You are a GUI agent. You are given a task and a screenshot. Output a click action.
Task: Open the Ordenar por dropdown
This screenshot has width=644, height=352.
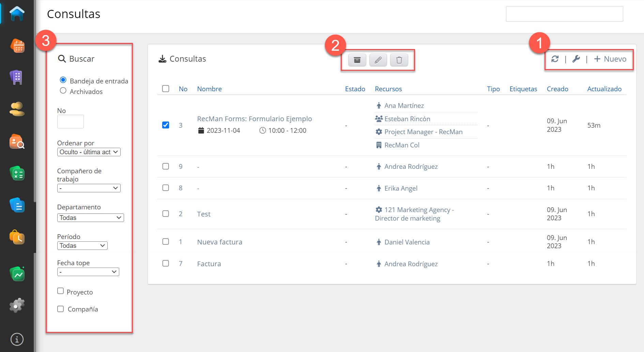pyautogui.click(x=89, y=152)
